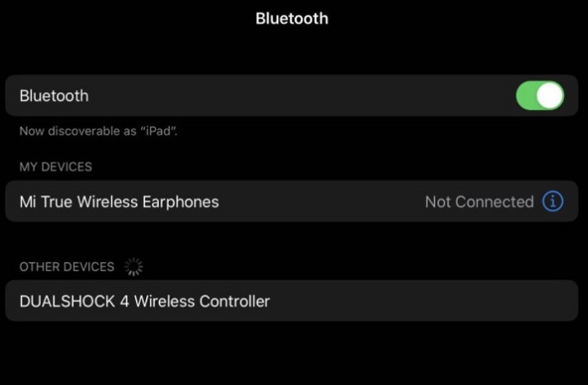Image resolution: width=588 pixels, height=385 pixels.
Task: Click the word Connected in the status text
Action: (495, 202)
